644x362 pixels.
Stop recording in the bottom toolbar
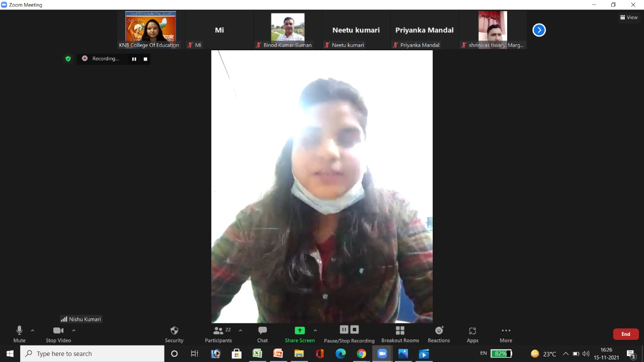[355, 330]
